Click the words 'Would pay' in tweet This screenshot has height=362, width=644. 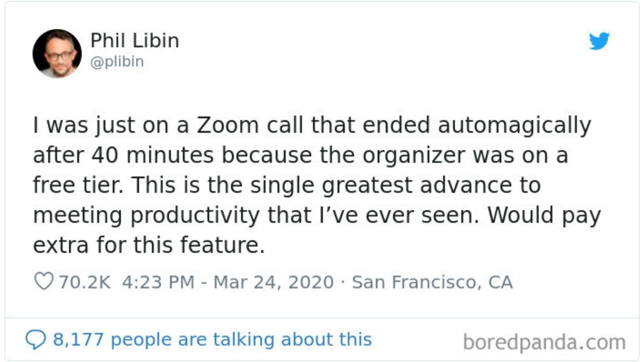point(544,216)
